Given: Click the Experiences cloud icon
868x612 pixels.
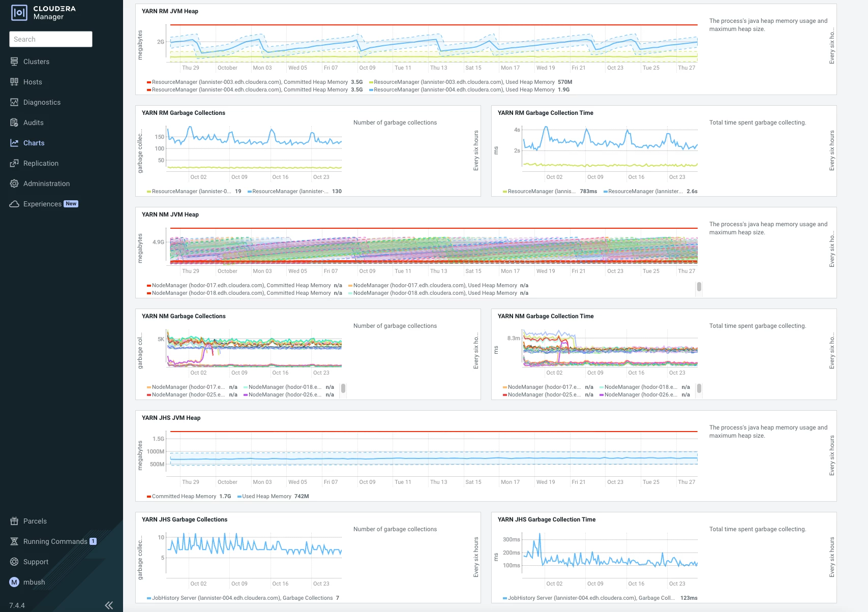Looking at the screenshot, I should coord(14,204).
